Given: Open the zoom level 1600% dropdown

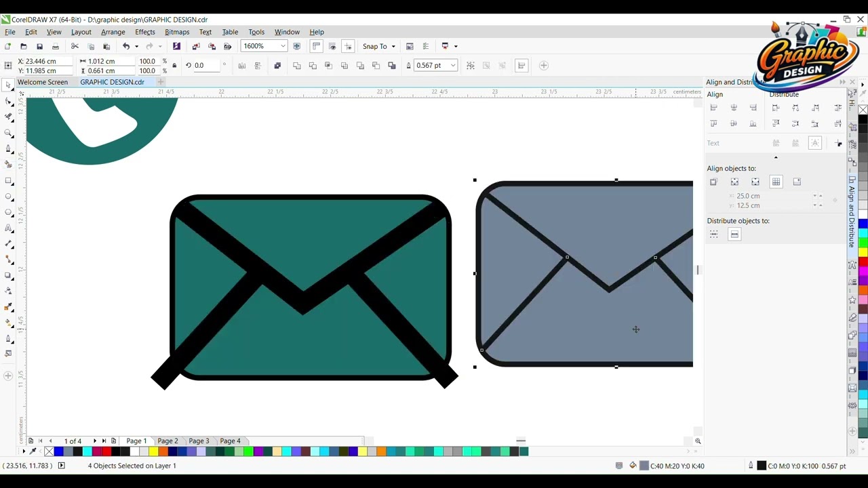Looking at the screenshot, I should tap(283, 46).
